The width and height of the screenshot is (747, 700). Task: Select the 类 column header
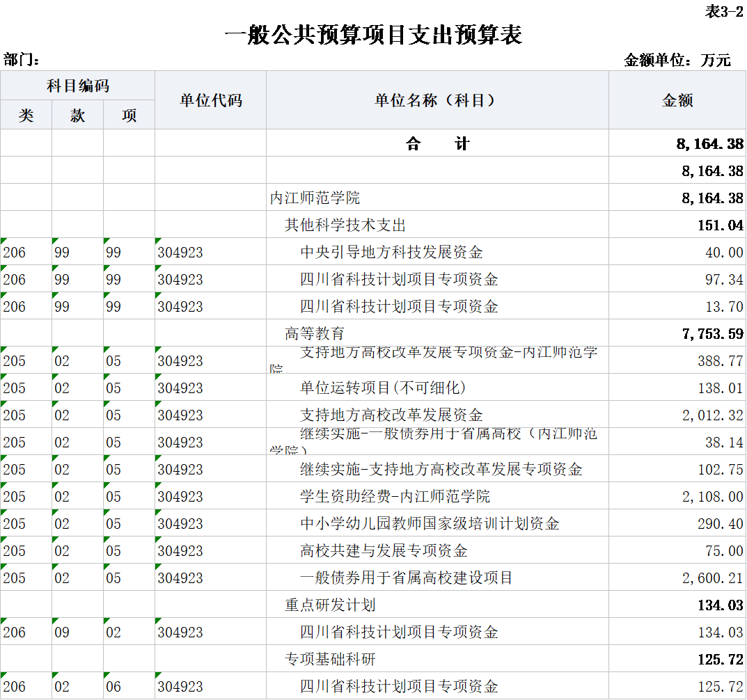pyautogui.click(x=26, y=115)
